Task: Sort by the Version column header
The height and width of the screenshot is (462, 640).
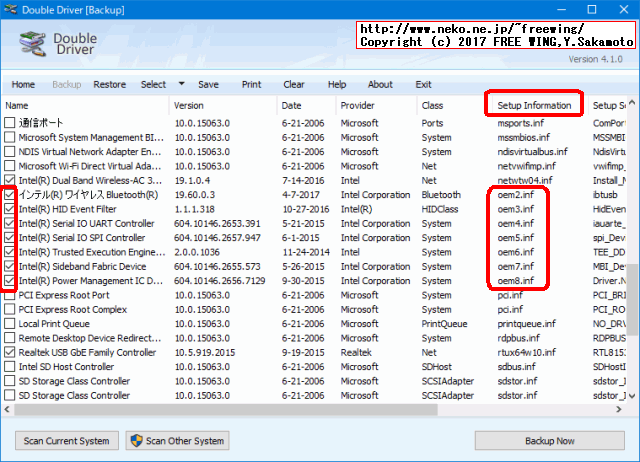Action: (x=223, y=105)
